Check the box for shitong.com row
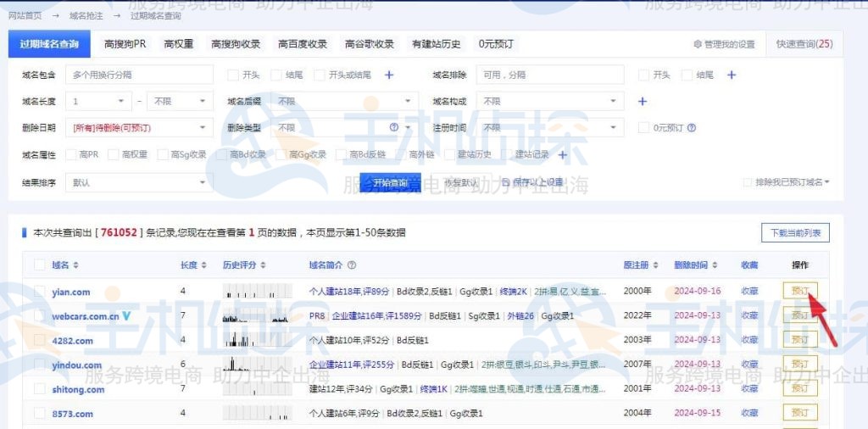Image resolution: width=868 pixels, height=429 pixels. [x=39, y=388]
